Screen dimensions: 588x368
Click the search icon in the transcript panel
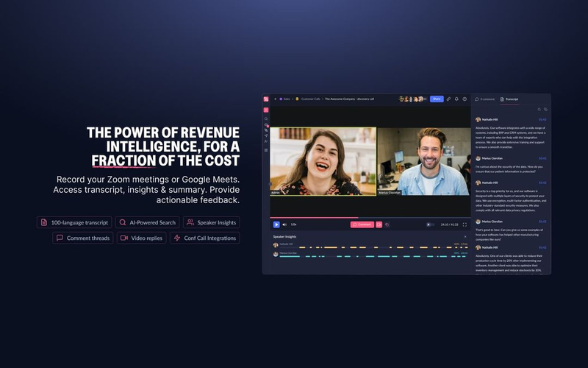[x=539, y=109]
